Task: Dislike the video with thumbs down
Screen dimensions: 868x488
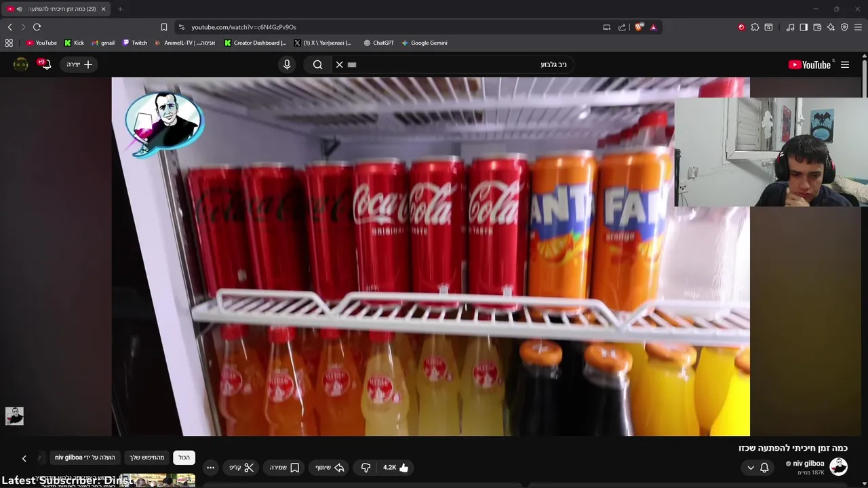Action: (x=366, y=468)
